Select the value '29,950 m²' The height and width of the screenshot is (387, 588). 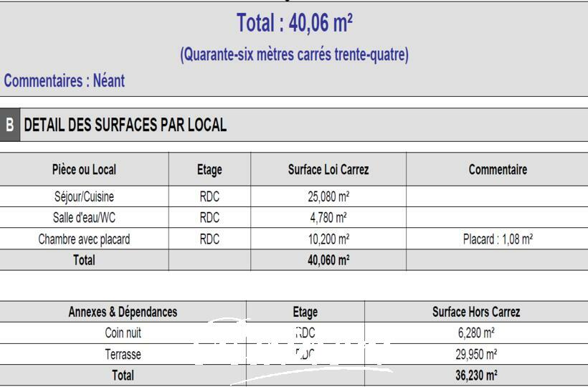point(476,355)
